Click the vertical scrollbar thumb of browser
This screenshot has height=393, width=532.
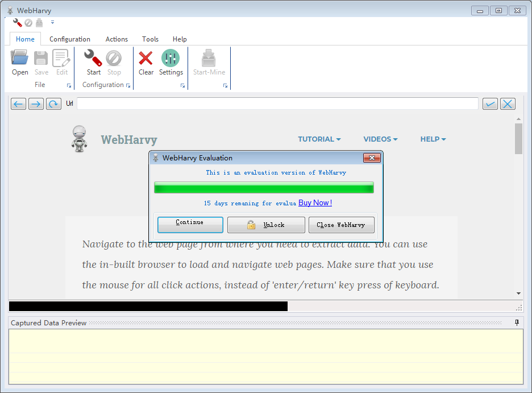(518, 138)
